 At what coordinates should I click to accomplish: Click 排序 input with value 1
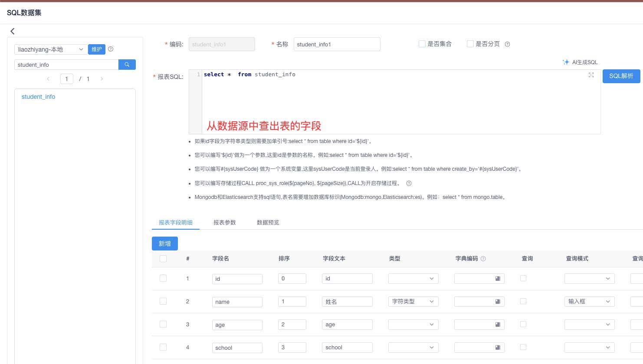[x=292, y=302]
